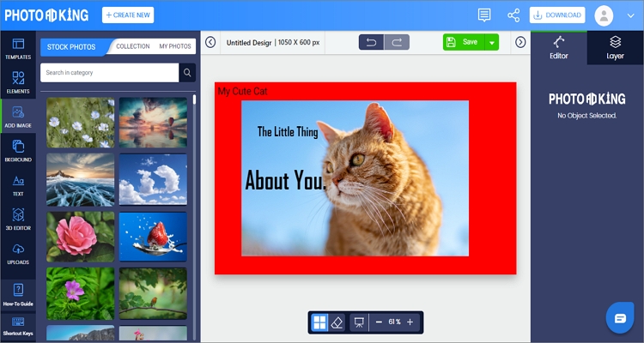The width and height of the screenshot is (644, 343).
Task: Open the user profile avatar
Action: [604, 15]
